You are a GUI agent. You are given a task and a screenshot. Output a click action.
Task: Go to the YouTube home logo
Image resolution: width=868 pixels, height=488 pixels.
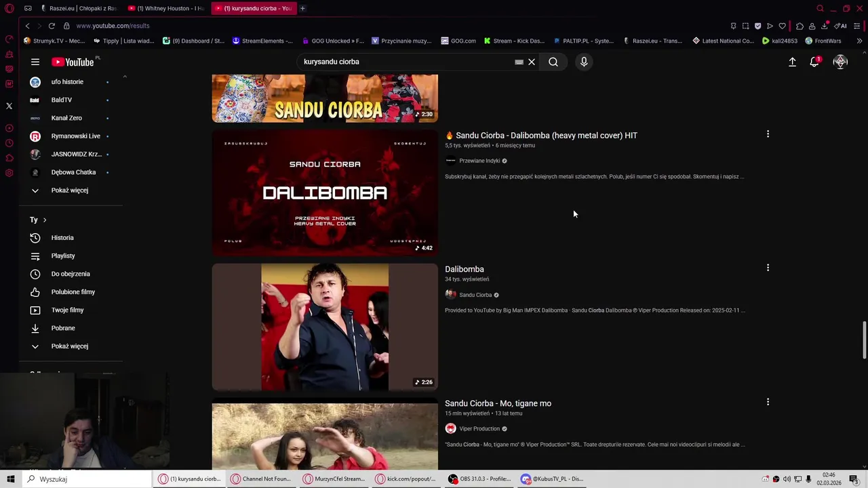[x=73, y=62]
